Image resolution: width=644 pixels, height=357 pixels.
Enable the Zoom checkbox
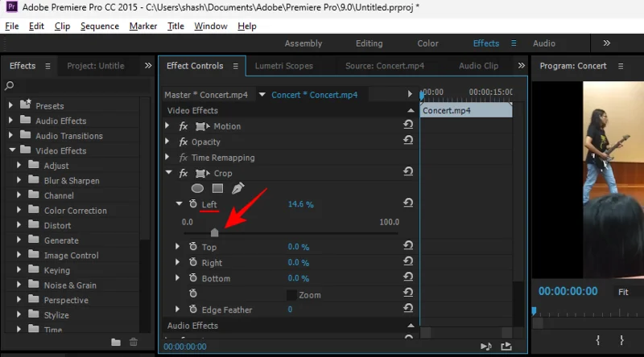coord(291,295)
